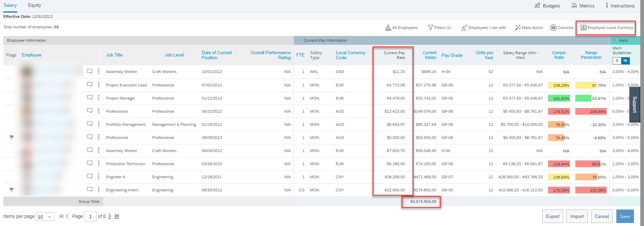Open comment icon for Engineering Intern row
Image resolution: width=644 pixels, height=226 pixels.
[90, 189]
